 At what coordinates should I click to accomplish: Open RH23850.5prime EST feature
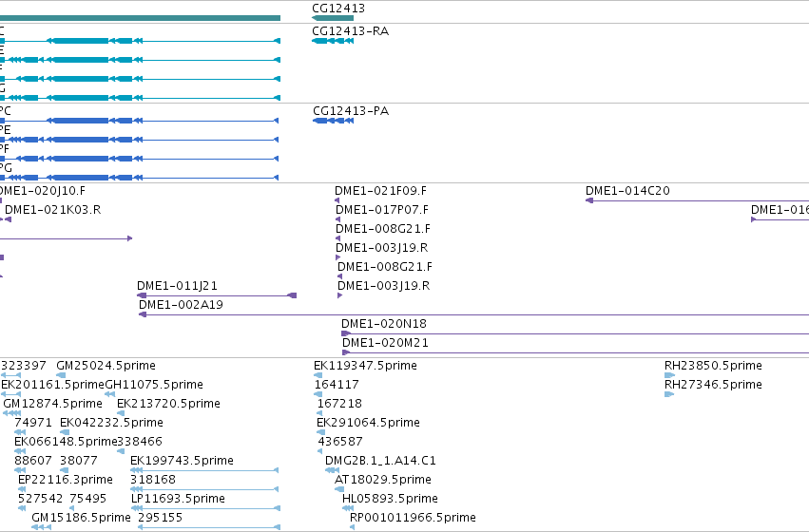(669, 375)
